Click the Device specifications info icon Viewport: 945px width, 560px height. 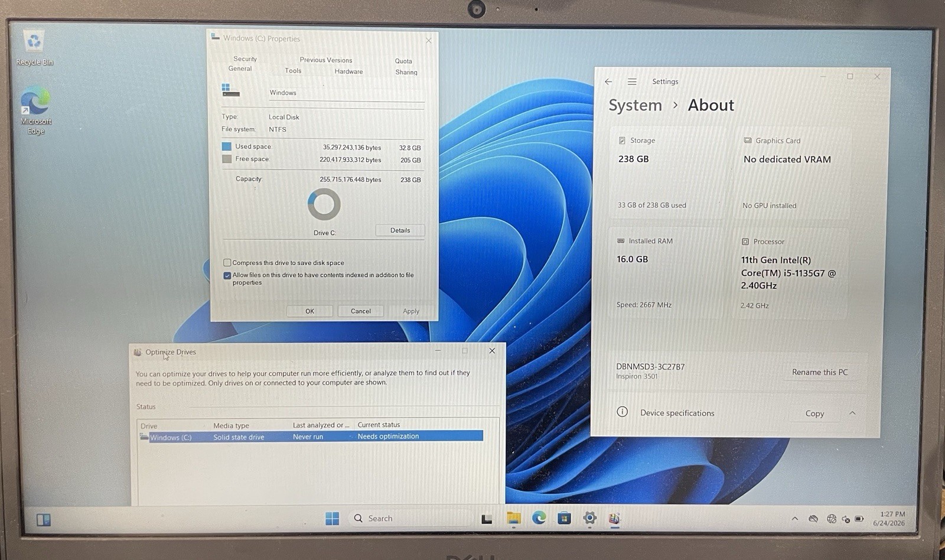click(622, 412)
